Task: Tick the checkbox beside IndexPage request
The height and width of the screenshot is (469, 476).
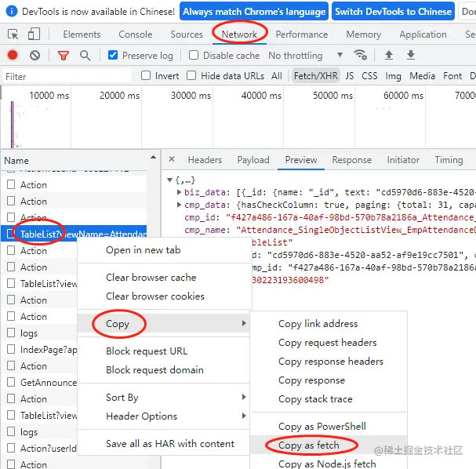Action: [11, 349]
